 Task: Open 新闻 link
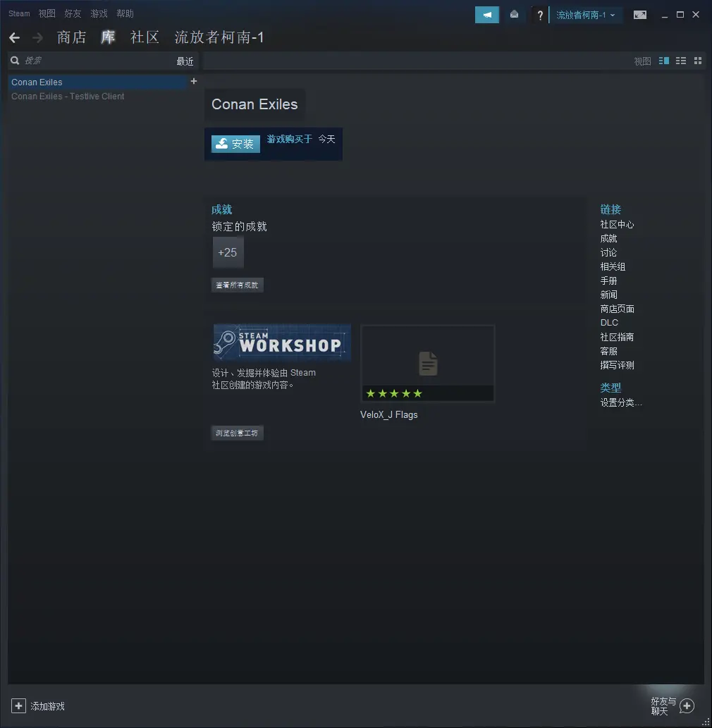[608, 295]
